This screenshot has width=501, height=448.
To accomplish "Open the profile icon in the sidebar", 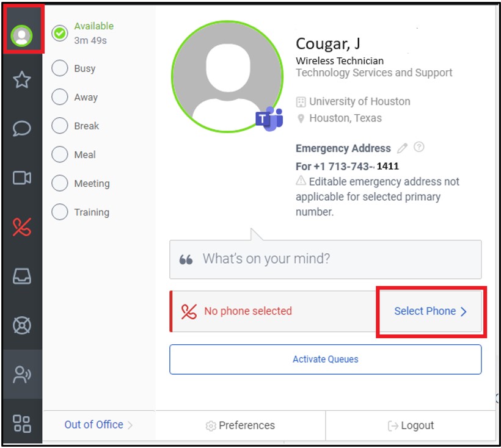I will [22, 34].
